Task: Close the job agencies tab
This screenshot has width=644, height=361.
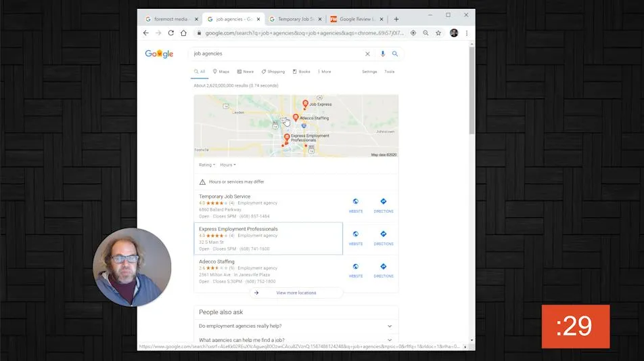Action: (258, 19)
